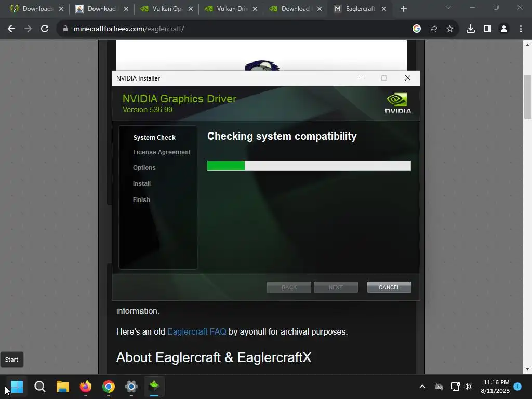532x399 pixels.
Task: Click the greyed-out BACK button
Action: click(289, 287)
